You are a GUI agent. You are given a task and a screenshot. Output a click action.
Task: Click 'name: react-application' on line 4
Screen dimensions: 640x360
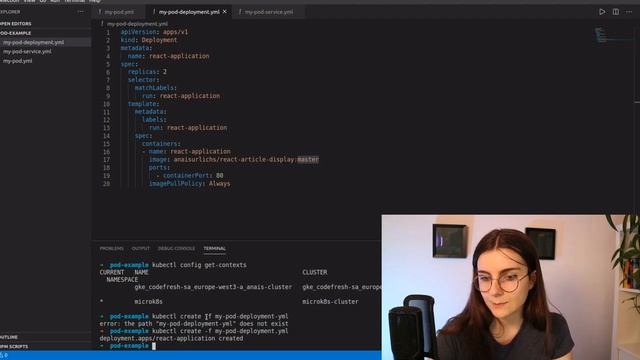(x=168, y=56)
